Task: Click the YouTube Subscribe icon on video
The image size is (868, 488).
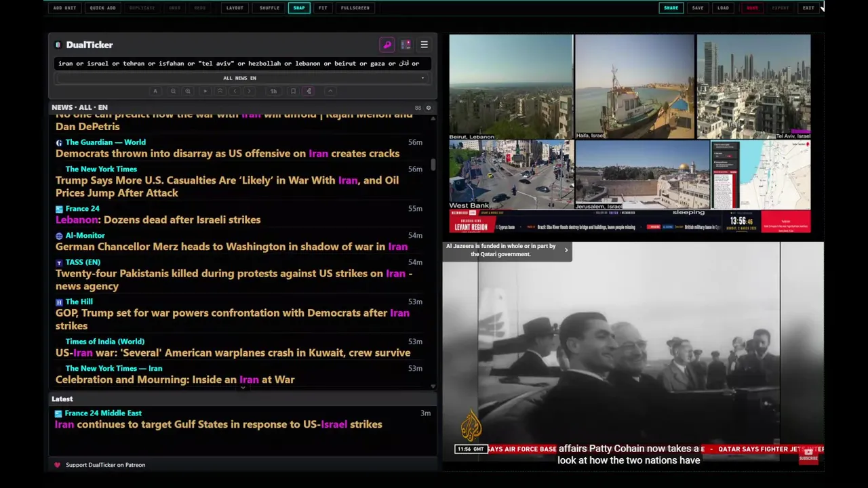Action: click(808, 455)
